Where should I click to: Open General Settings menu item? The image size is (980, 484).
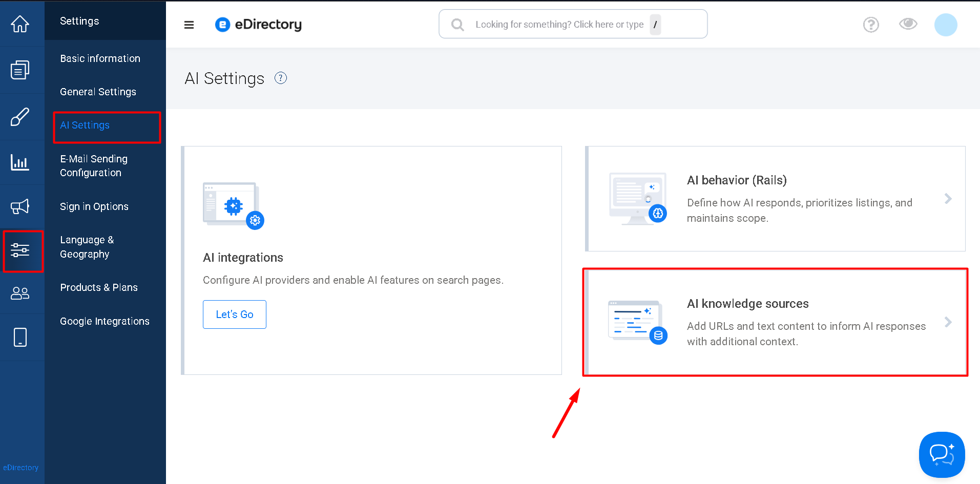pos(98,92)
